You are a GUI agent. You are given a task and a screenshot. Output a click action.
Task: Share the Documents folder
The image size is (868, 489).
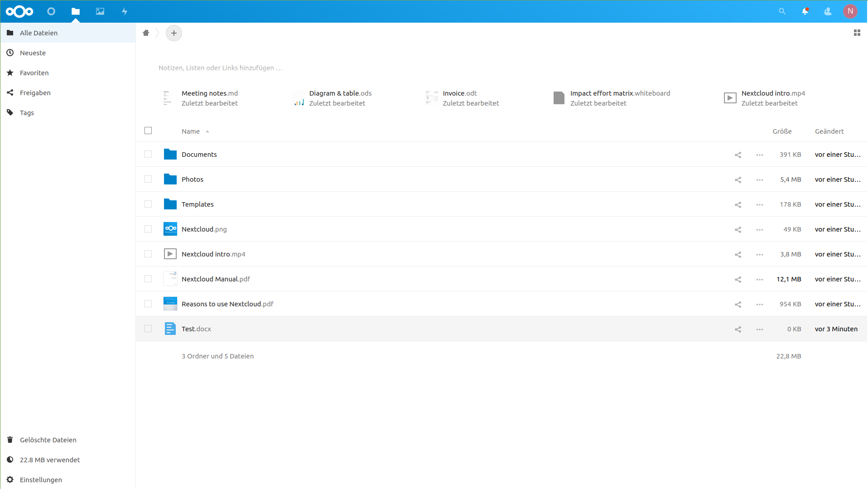738,155
